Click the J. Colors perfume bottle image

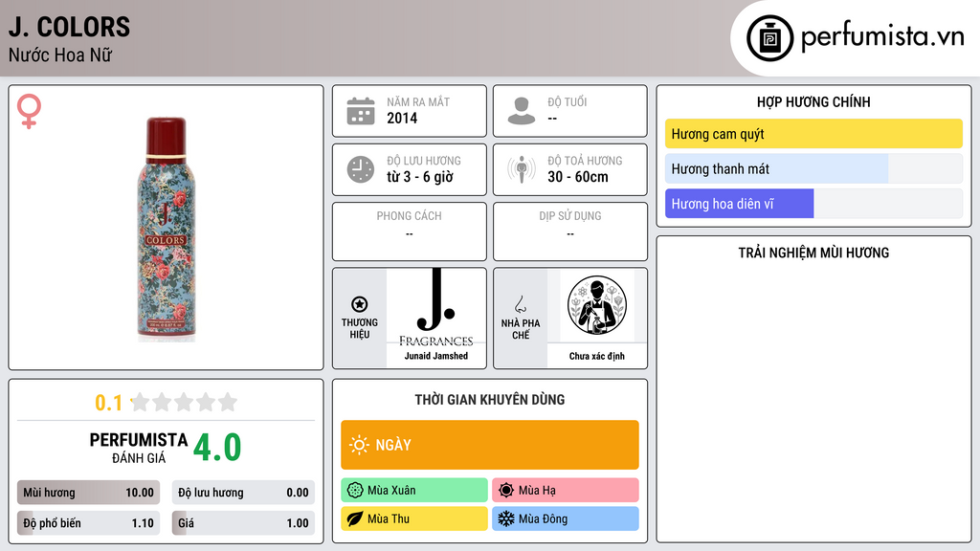click(166, 230)
